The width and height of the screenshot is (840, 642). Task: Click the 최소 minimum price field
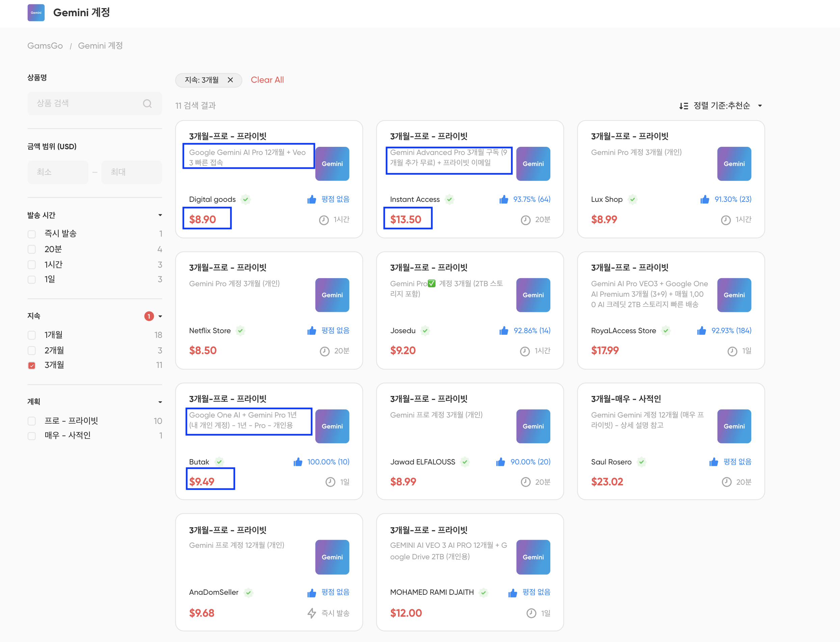[58, 172]
